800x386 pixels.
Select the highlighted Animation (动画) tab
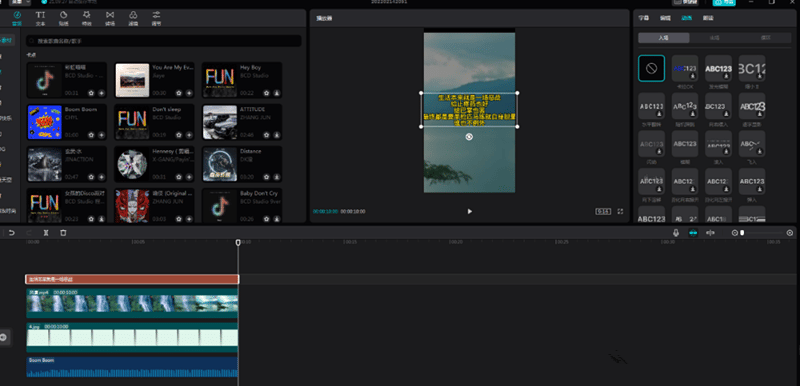click(686, 18)
